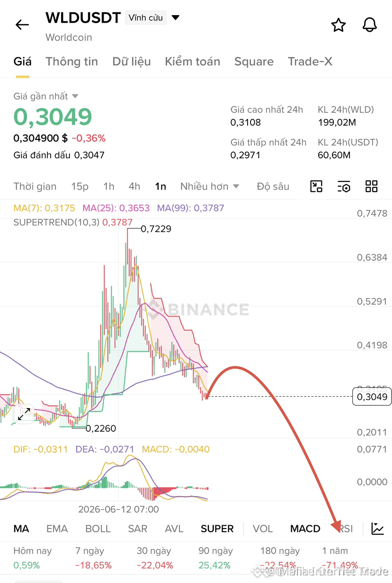This screenshot has width=392, height=583.
Task: Click the DIF: -0,0311 MACD value
Action: tap(41, 449)
